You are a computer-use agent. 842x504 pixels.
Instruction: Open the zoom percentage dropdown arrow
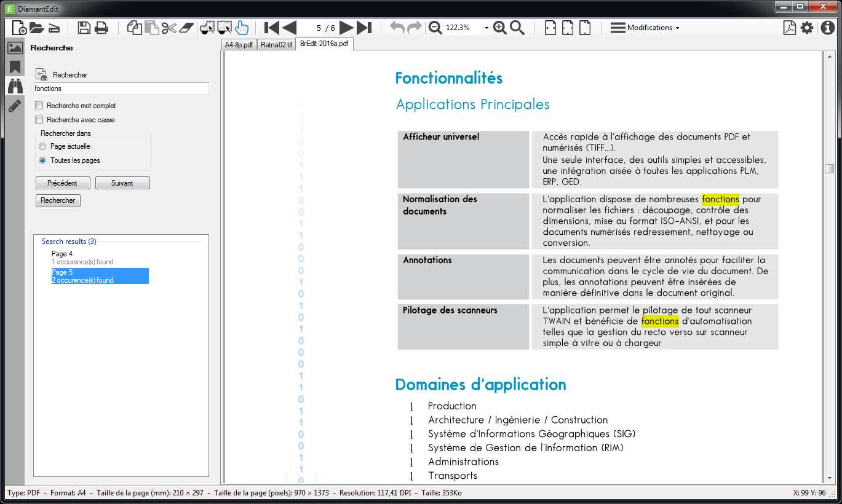point(487,28)
